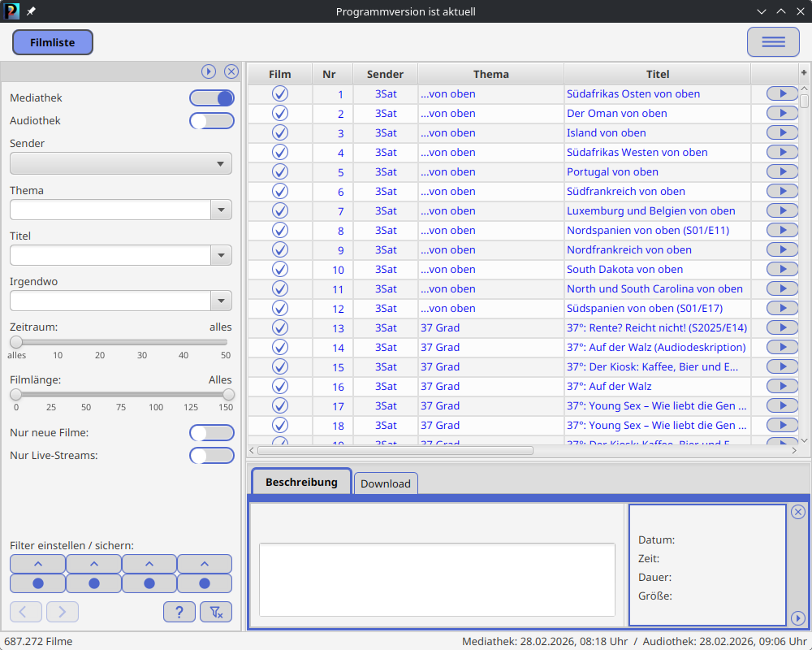Click in the description text area

437,579
